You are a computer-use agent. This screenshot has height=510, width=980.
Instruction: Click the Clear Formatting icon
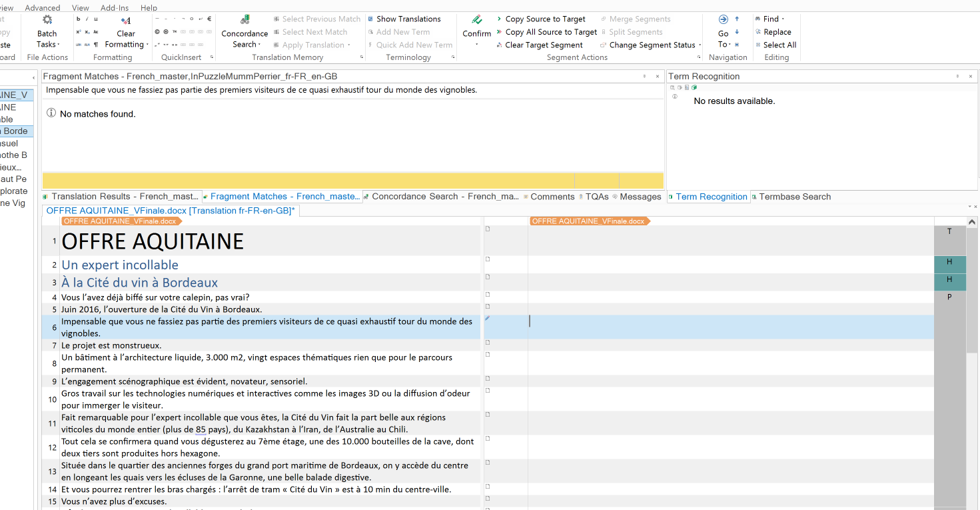point(126,21)
